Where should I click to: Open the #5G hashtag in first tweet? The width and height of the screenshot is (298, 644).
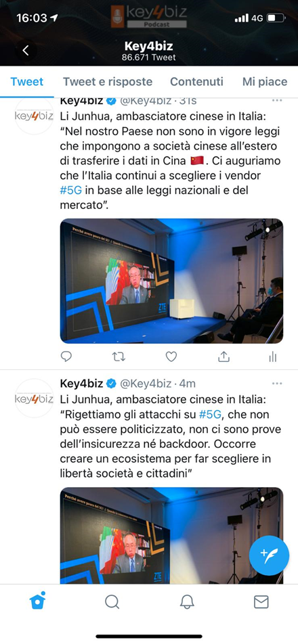tap(72, 191)
